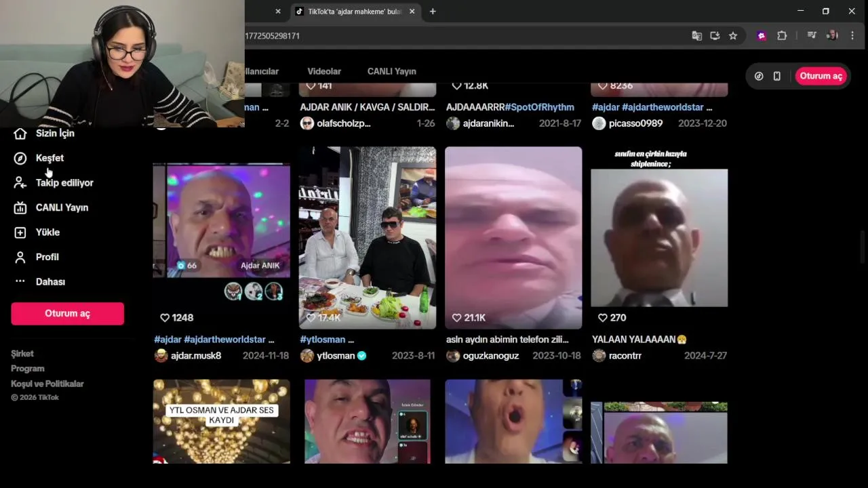Click the Yükle upload plus icon

[20, 232]
